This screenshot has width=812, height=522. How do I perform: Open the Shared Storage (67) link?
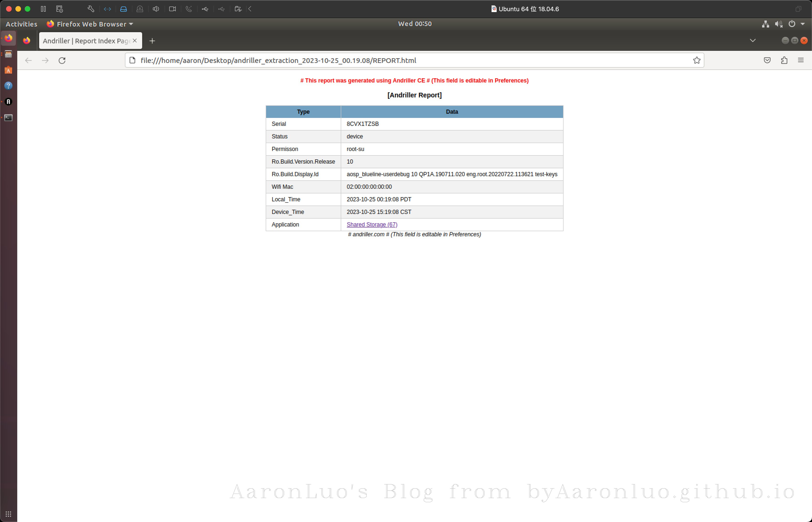[372, 224]
